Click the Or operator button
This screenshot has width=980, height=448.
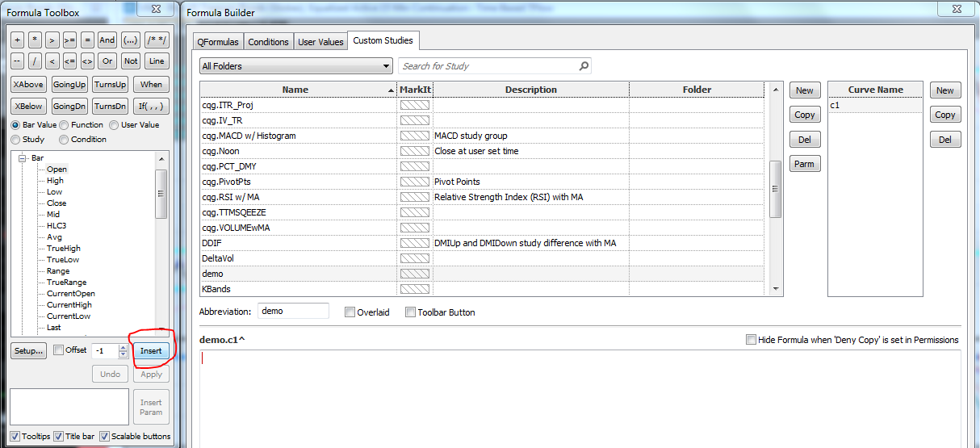click(x=107, y=61)
